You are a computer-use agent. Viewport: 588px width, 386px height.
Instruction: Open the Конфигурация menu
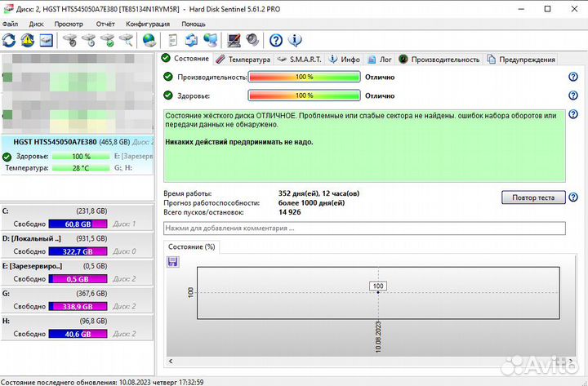(x=148, y=24)
